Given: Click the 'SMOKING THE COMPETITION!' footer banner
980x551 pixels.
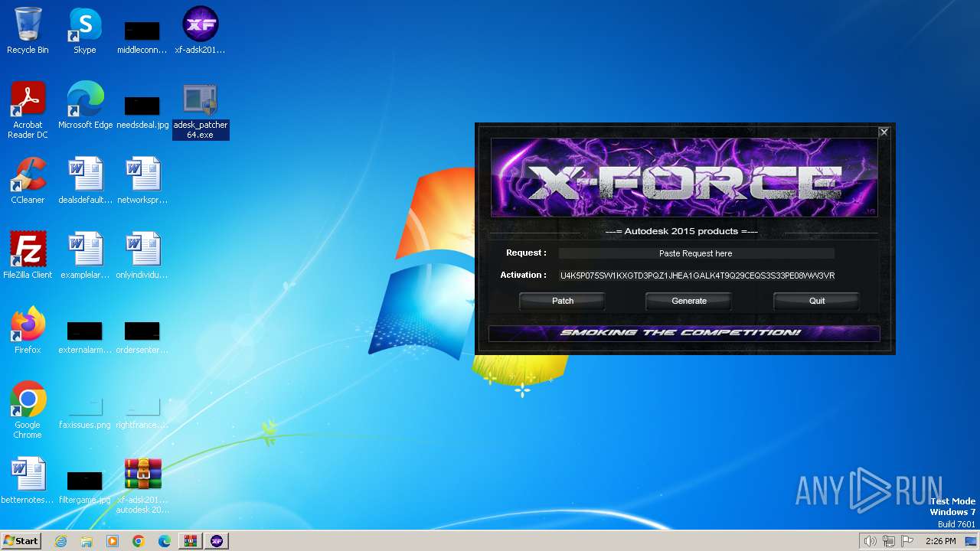Looking at the screenshot, I should tap(684, 333).
